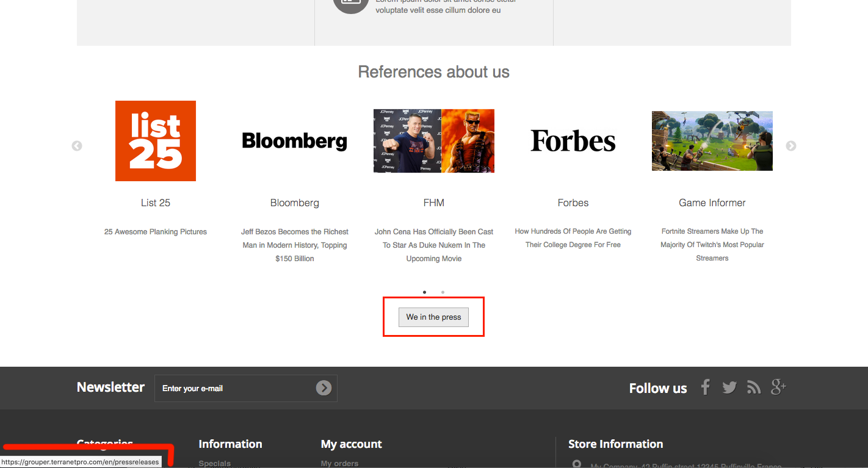Screen dimensions: 868x468
Task: Click the college degree for free headline
Action: pos(573,238)
